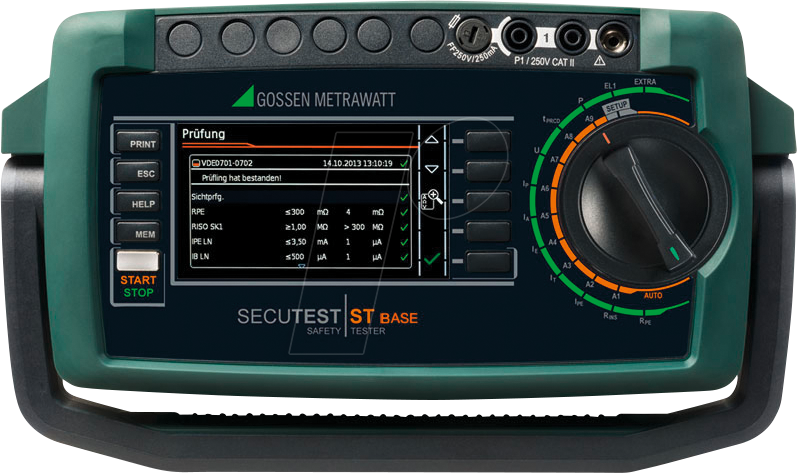Click the A8 dial position label
Screen dimensions: 798x473
click(569, 136)
